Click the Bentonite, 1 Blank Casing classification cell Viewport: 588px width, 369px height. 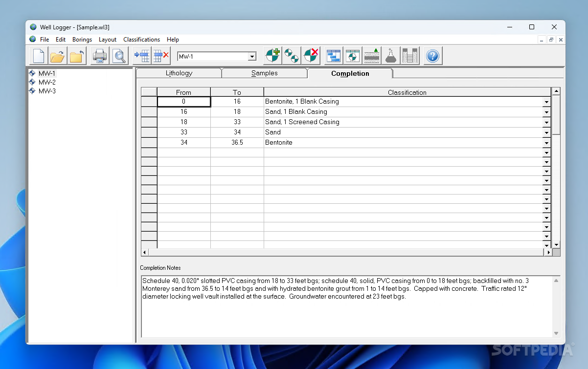[x=403, y=102]
